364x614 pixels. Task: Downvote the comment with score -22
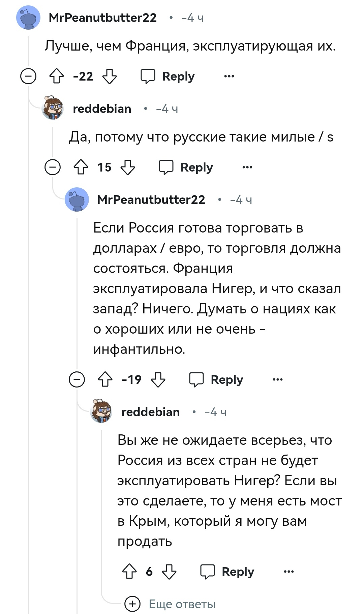pos(109,76)
